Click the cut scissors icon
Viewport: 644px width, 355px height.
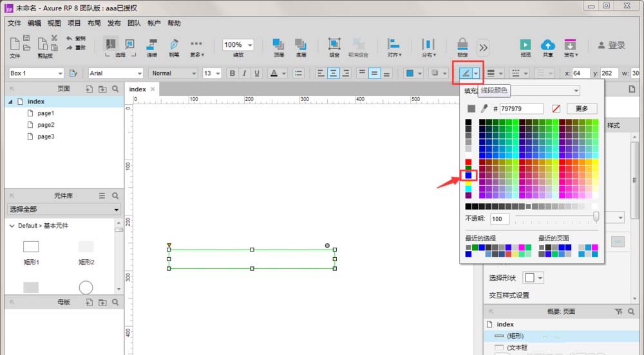click(54, 38)
